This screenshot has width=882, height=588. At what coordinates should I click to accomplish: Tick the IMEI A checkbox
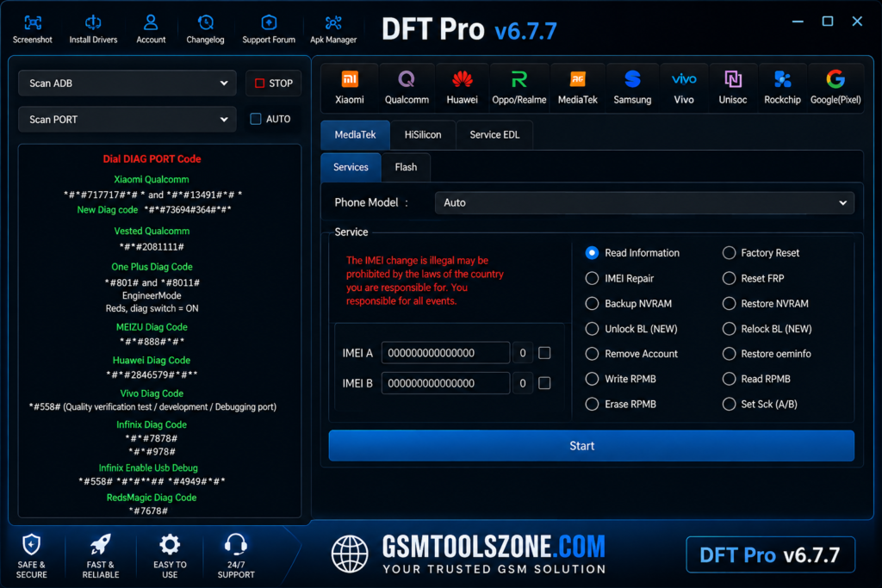[544, 353]
